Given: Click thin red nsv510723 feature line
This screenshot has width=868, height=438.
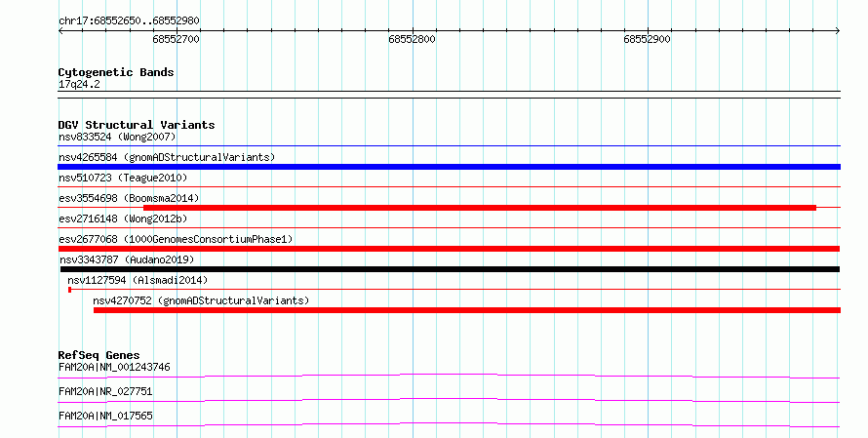Looking at the screenshot, I should (x=449, y=187).
